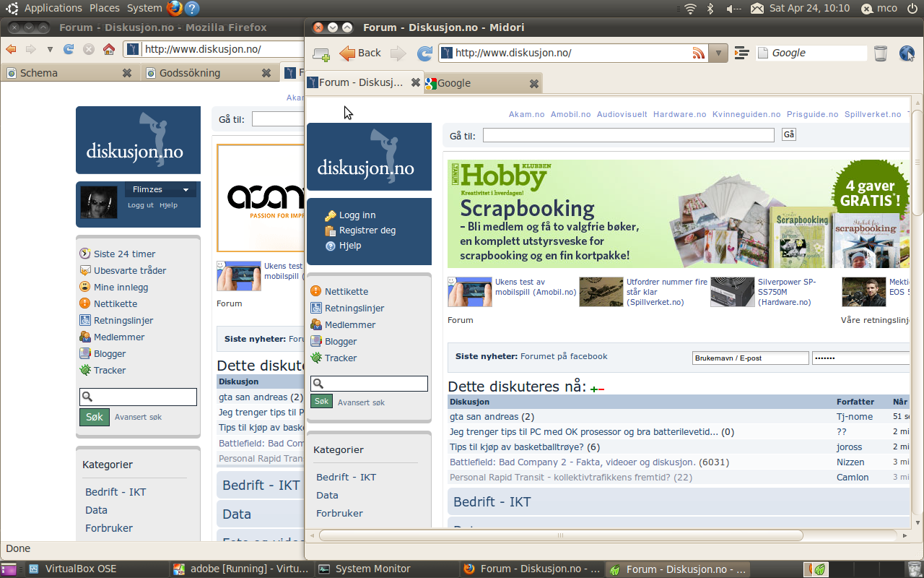Open Ukens test av mobilspill thumbnail in Midori
The height and width of the screenshot is (578, 924).
click(x=470, y=292)
